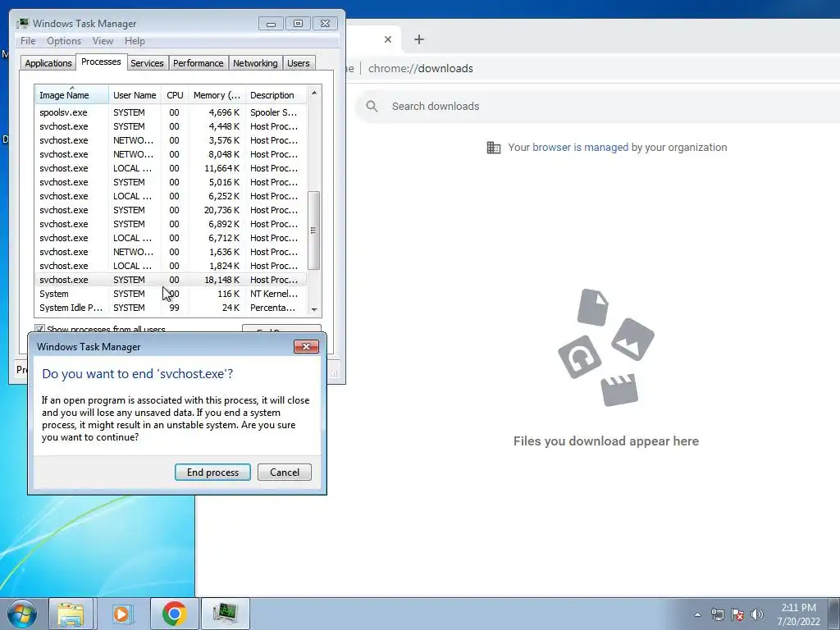Sort by Image Name column header
This screenshot has height=630, width=840.
[72, 95]
